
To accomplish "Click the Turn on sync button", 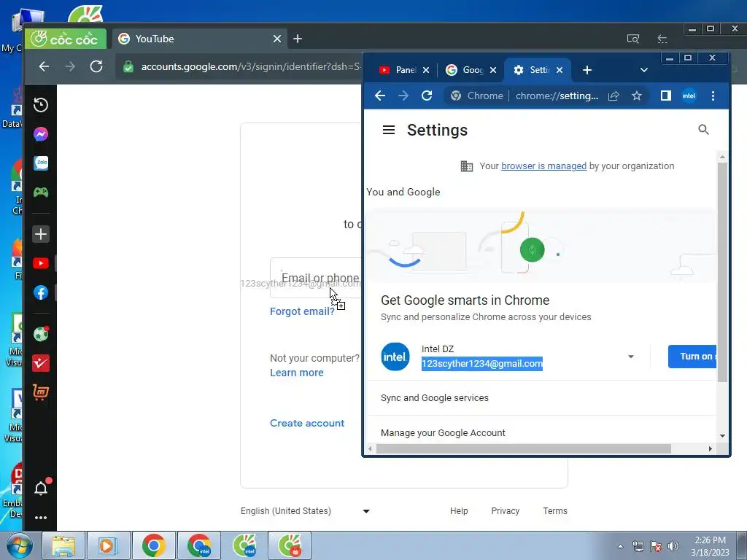I will [x=692, y=357].
